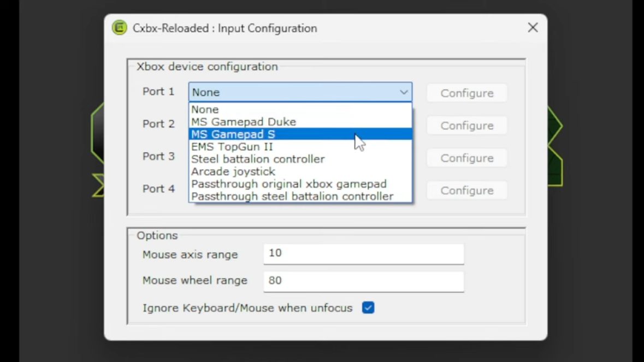
Task: Click the Options group heading
Action: [x=157, y=235]
